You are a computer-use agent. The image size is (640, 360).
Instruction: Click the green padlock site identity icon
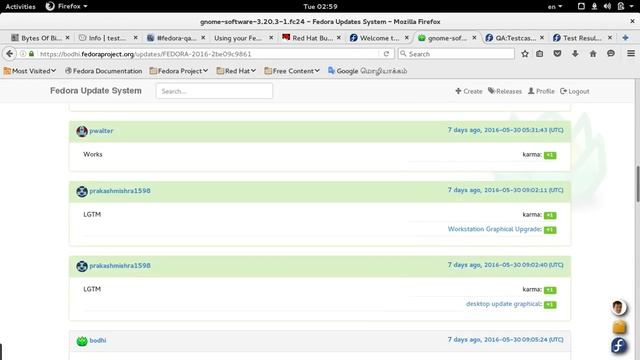click(x=31, y=54)
